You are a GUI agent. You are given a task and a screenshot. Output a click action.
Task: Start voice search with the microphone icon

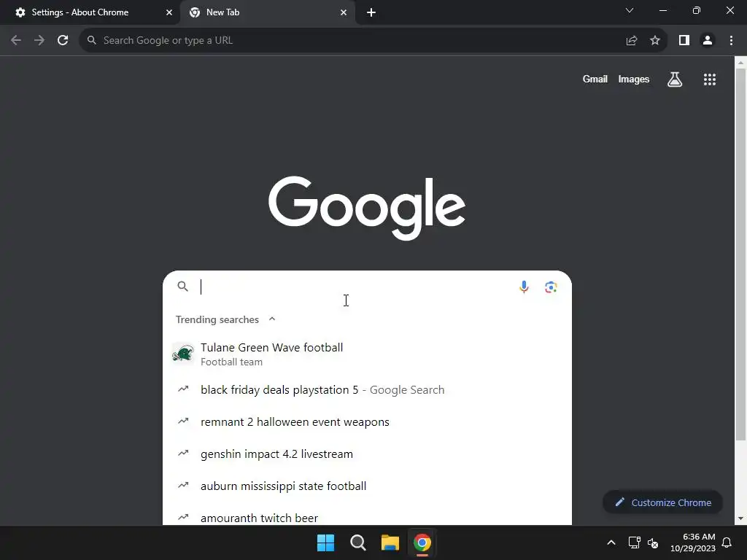click(524, 287)
